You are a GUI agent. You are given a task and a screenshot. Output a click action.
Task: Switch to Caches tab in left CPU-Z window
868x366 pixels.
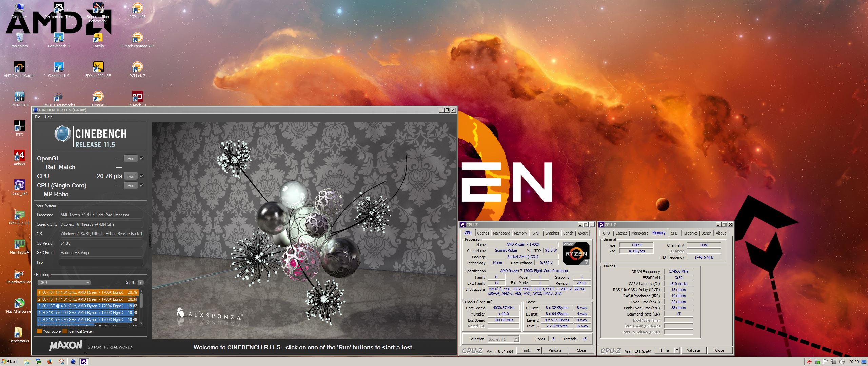click(483, 233)
